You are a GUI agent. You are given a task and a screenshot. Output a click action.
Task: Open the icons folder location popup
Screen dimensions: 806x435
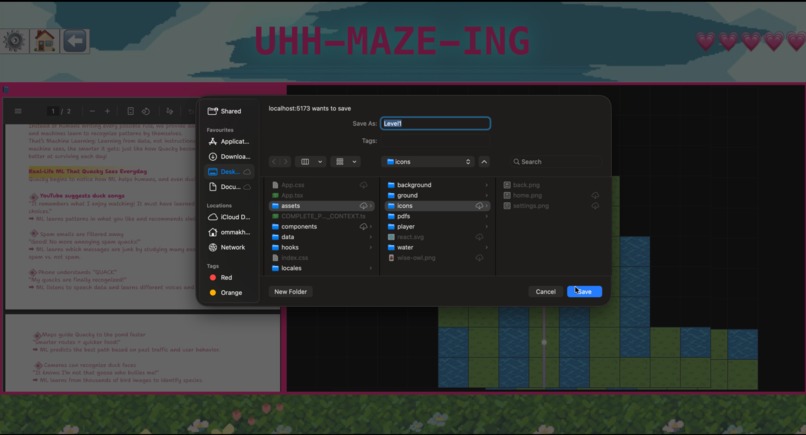coord(428,161)
